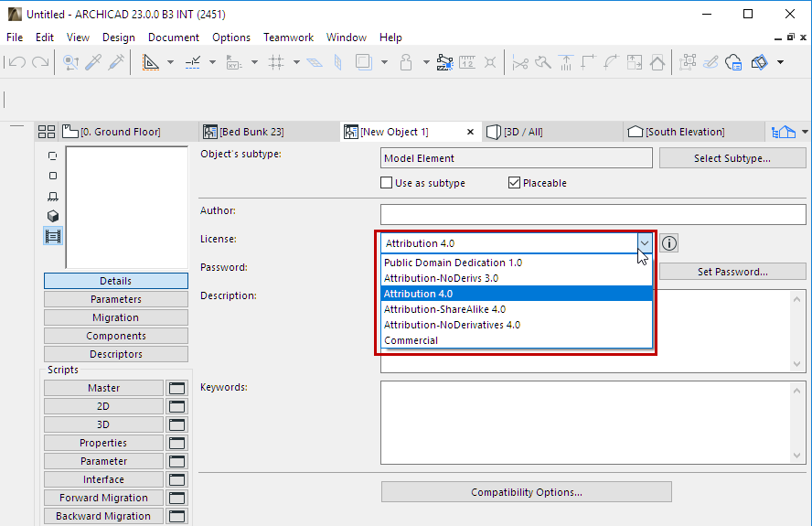This screenshot has width=812, height=526.
Task: Select the Inject Parameters syringe
Action: point(116,62)
